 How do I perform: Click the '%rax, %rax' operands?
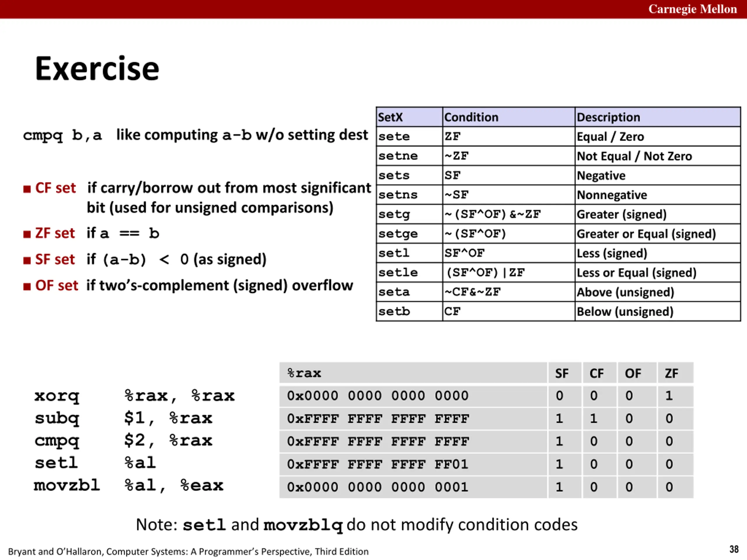pos(179,396)
